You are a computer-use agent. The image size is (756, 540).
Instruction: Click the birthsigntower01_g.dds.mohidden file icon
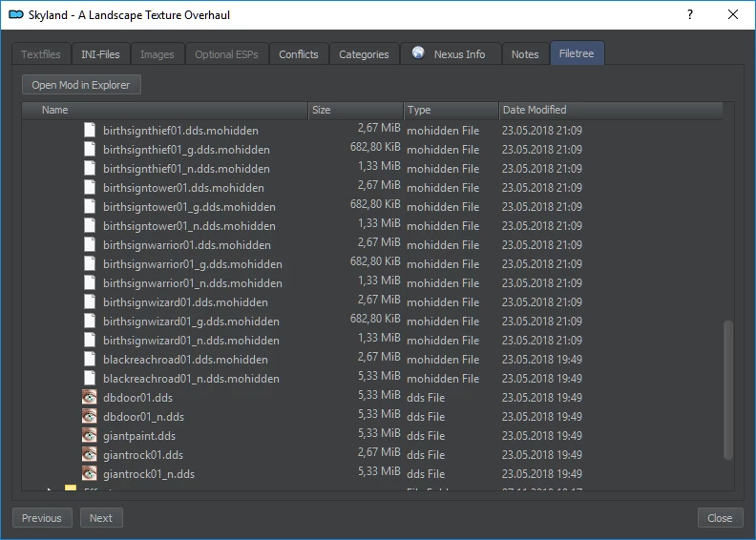coord(90,207)
